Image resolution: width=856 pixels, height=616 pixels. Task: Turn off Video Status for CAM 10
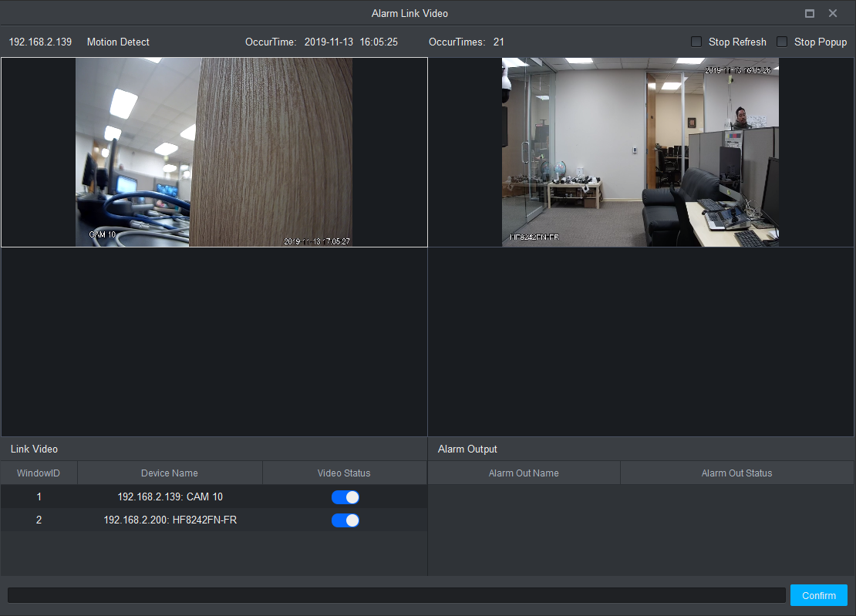coord(345,497)
